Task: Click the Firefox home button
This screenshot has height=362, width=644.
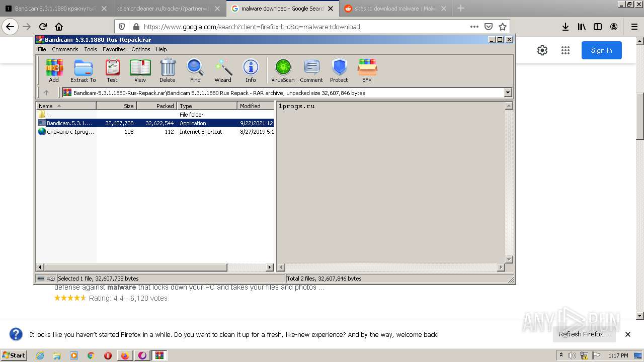Action: point(59,27)
